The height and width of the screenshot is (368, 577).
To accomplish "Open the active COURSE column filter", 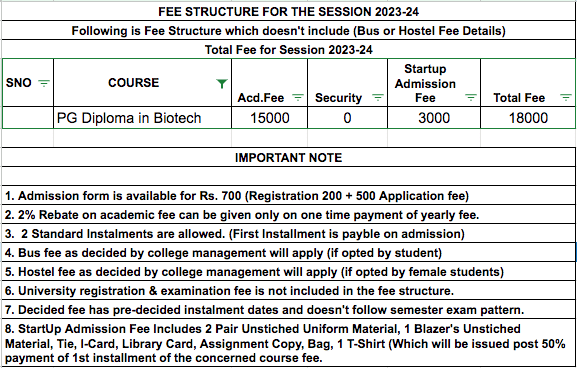I will [x=222, y=84].
